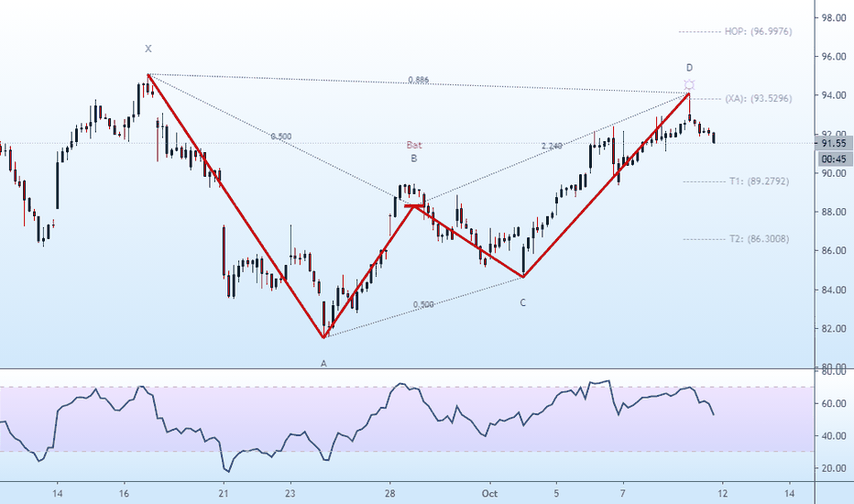The height and width of the screenshot is (504, 854).
Task: Select the Bat pattern name label
Action: point(414,145)
